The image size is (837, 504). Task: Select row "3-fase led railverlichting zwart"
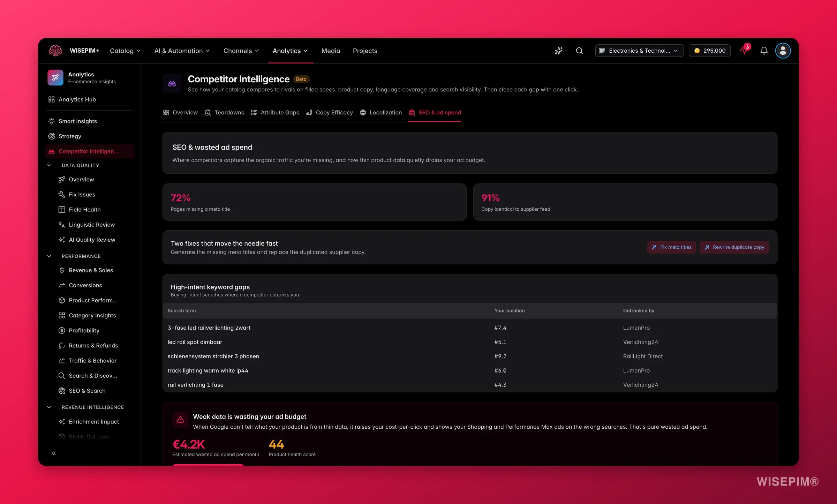(x=470, y=328)
